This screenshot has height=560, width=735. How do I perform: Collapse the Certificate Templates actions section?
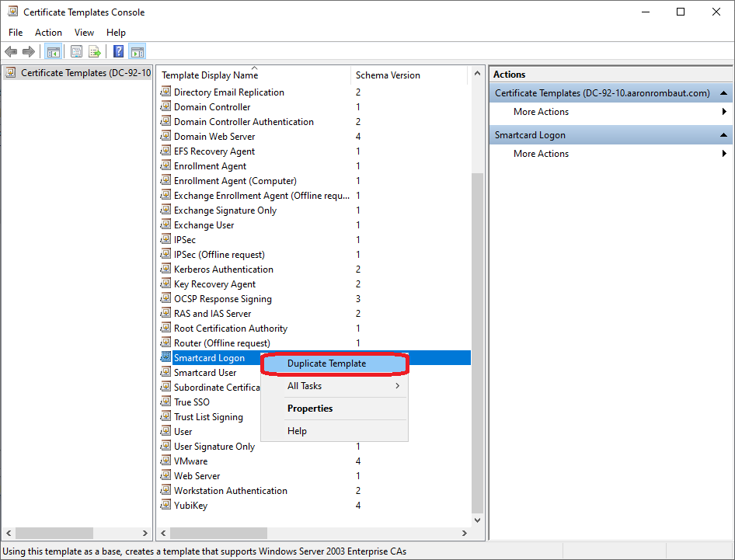pyautogui.click(x=724, y=93)
